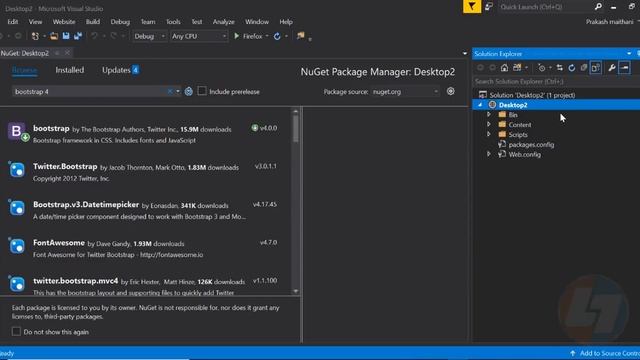Click the feedback icon beside Quick Launch
The width and height of the screenshot is (640, 360).
(489, 7)
